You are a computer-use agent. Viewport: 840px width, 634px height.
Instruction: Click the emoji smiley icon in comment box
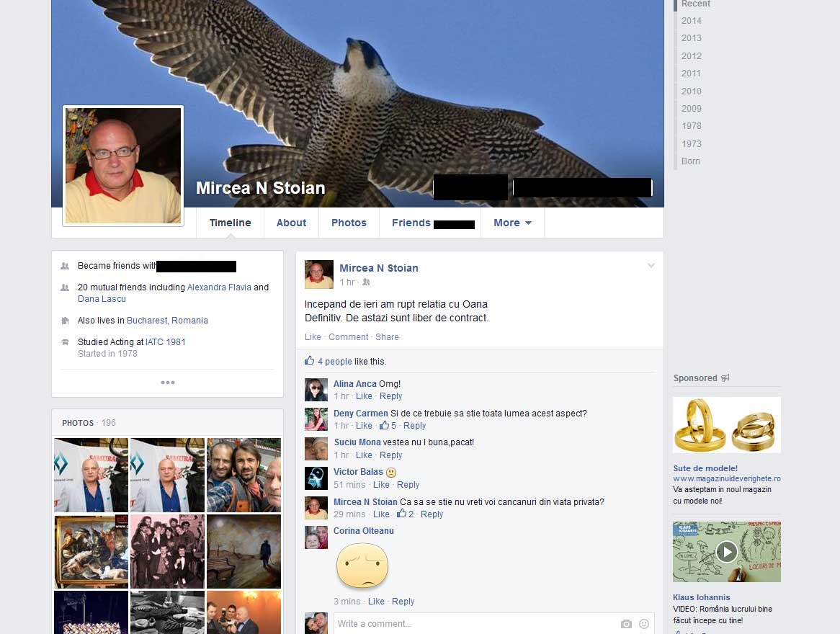643,624
